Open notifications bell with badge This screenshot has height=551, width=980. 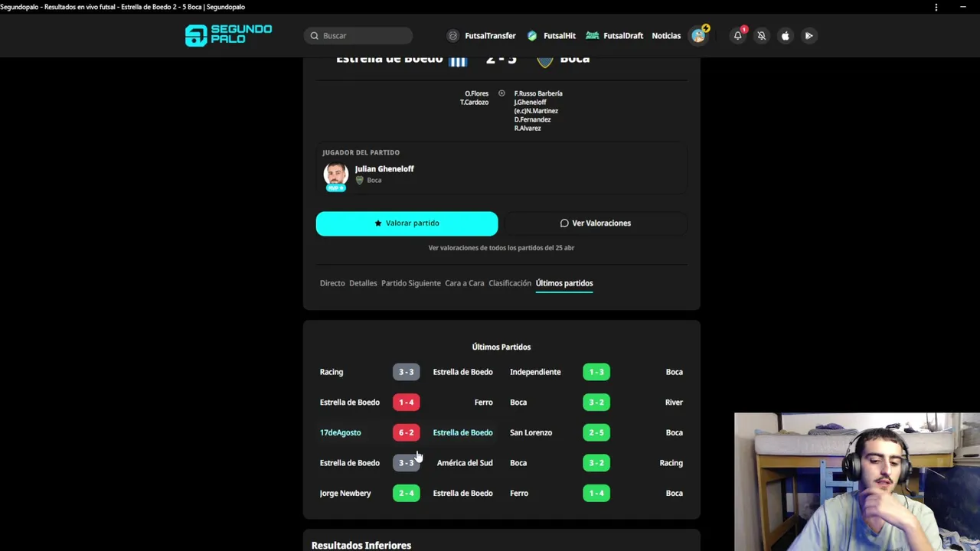pyautogui.click(x=738, y=35)
